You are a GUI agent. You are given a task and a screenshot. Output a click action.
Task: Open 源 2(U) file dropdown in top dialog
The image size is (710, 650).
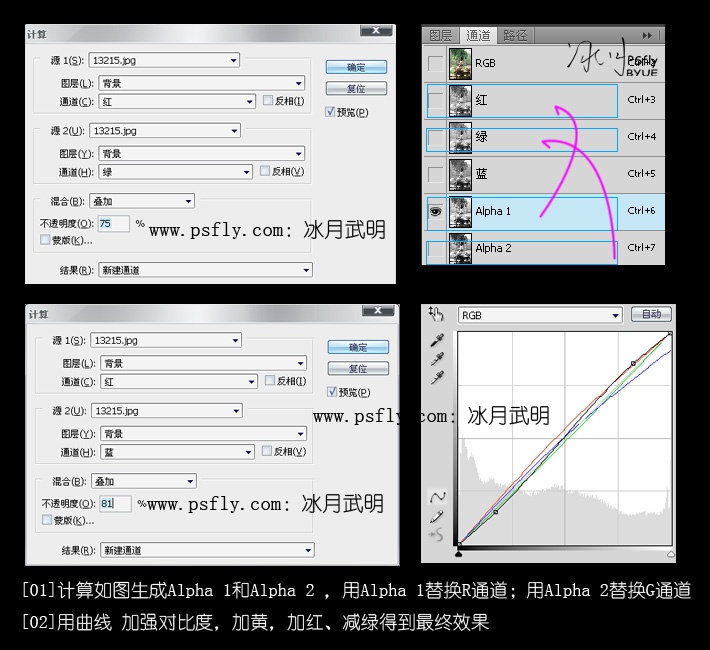[x=165, y=131]
